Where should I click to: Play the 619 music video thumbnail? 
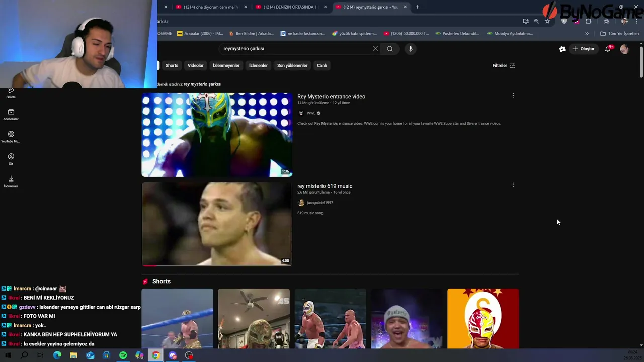click(217, 224)
